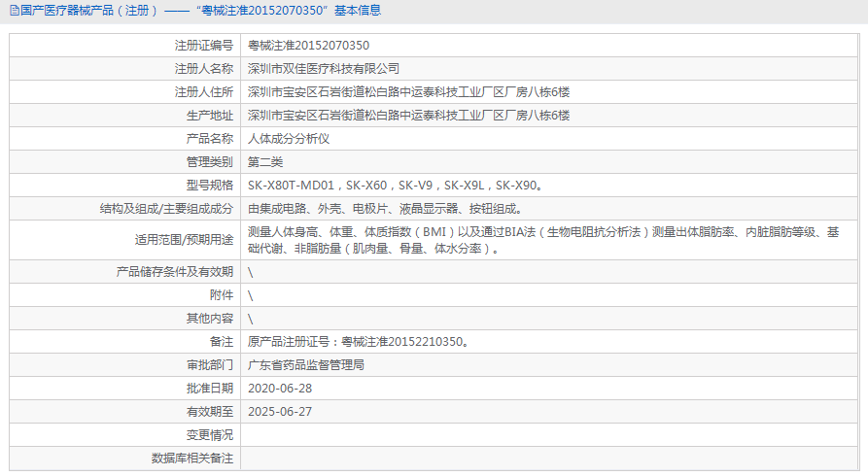Click the 第二类 management category value
This screenshot has width=868, height=476.
coord(266,162)
